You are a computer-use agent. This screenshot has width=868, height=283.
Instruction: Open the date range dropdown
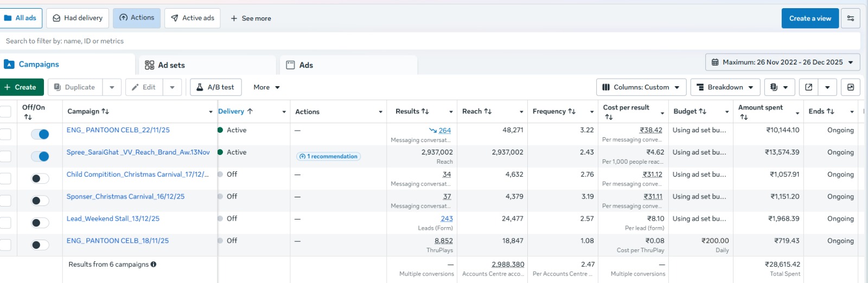point(782,62)
